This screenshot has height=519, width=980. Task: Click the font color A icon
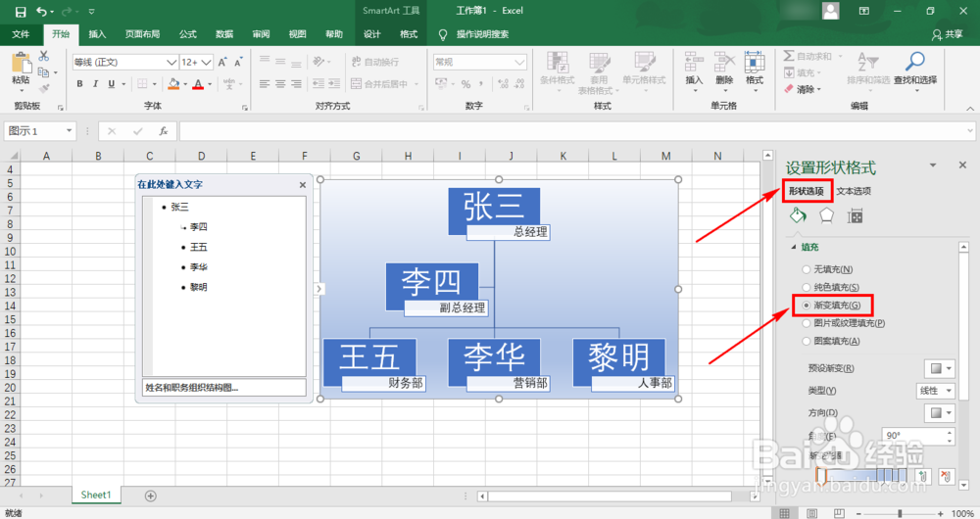click(x=198, y=83)
